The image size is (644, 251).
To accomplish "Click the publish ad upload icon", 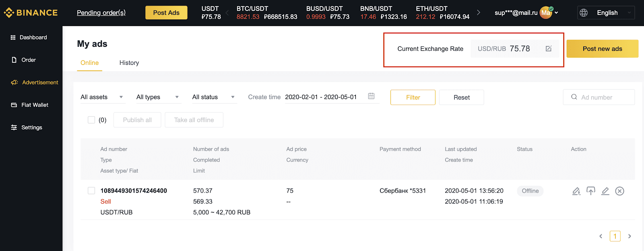I will coord(590,191).
